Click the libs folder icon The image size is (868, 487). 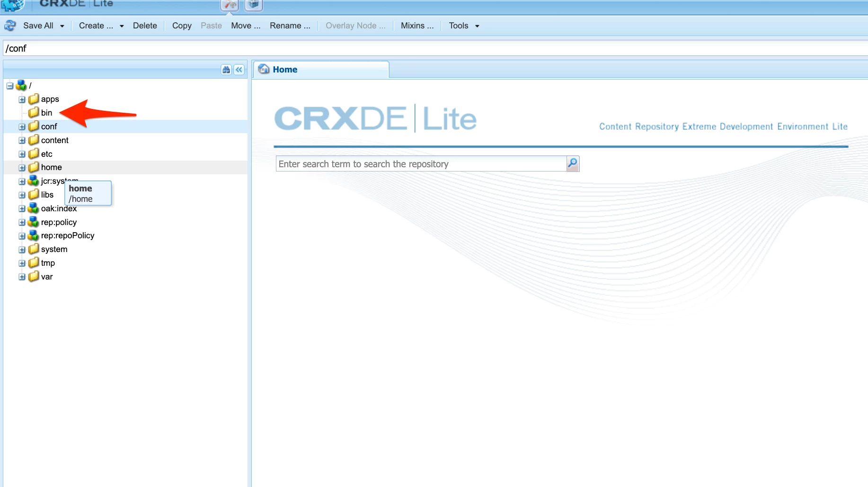(33, 195)
